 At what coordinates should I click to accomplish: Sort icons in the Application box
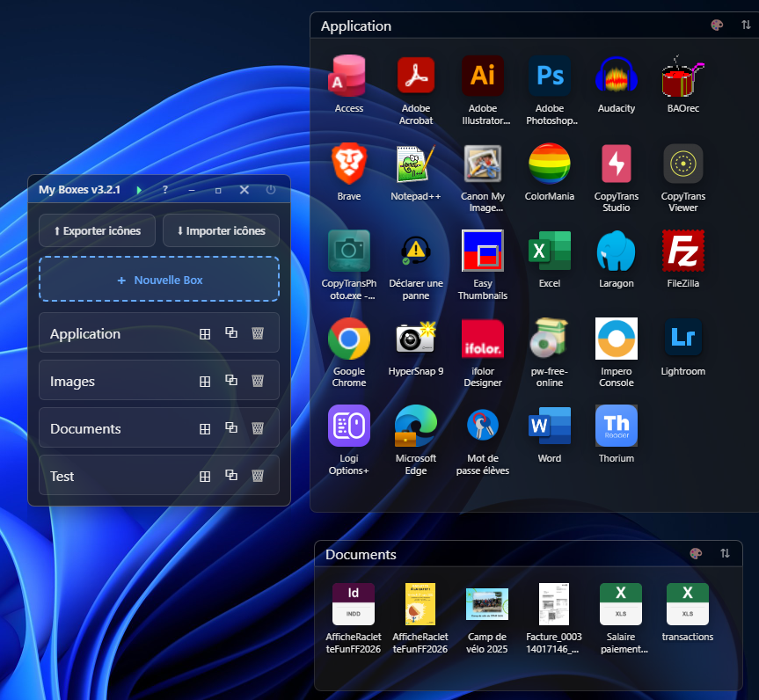746,26
